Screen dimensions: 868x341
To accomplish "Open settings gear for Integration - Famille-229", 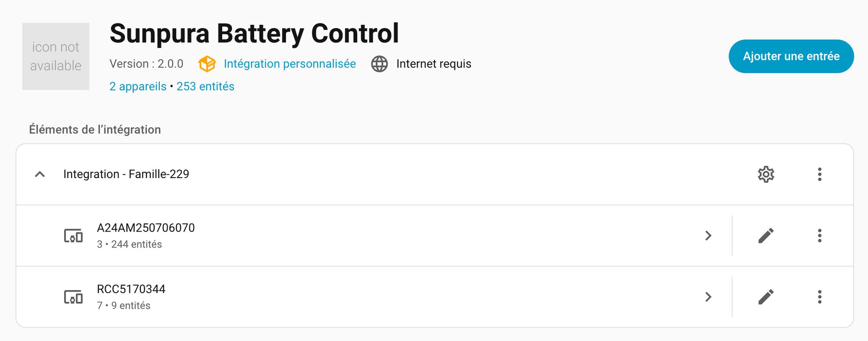I will click(x=766, y=174).
